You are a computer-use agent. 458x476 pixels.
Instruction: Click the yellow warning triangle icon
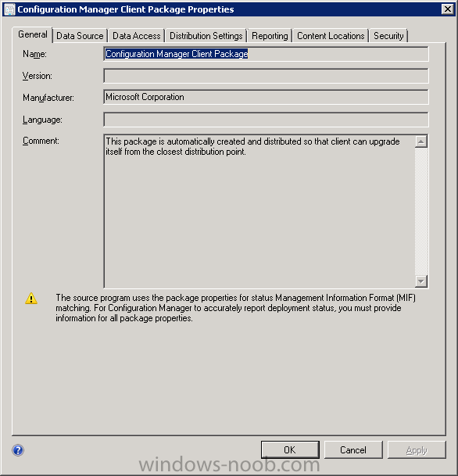[31, 299]
